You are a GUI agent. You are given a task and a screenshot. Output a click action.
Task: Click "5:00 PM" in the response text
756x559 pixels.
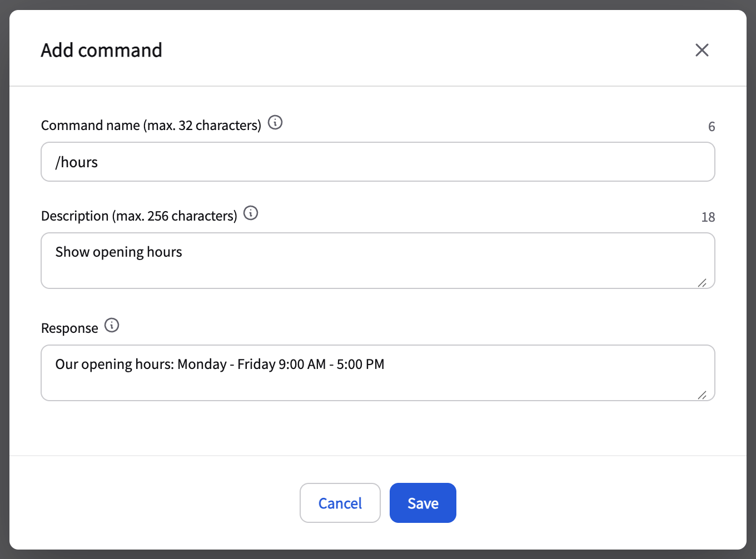pyautogui.click(x=360, y=365)
